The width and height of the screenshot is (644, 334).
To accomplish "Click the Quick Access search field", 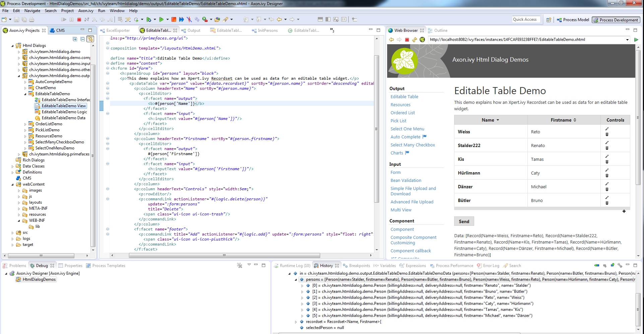I will click(x=526, y=19).
